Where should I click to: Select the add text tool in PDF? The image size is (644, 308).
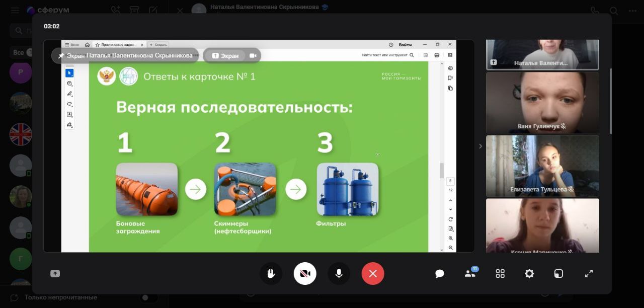coord(69,114)
